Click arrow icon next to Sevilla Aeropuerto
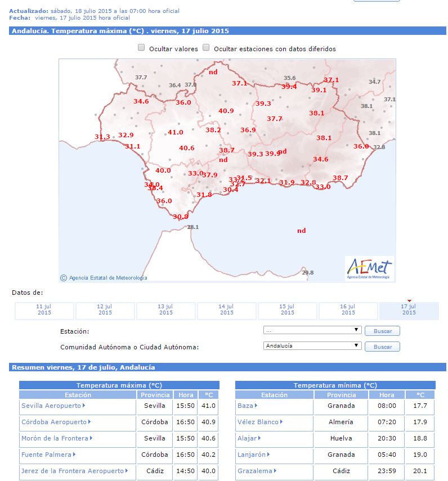448x481 pixels. (84, 406)
